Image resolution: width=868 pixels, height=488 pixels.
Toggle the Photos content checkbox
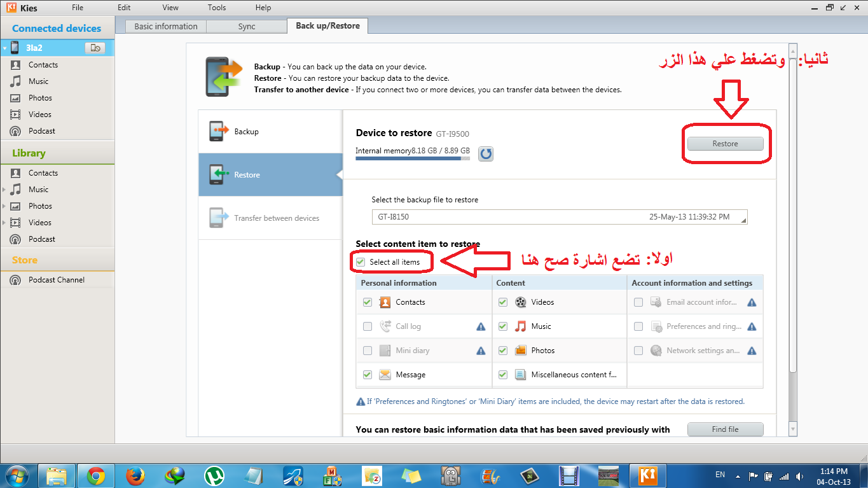pyautogui.click(x=503, y=351)
